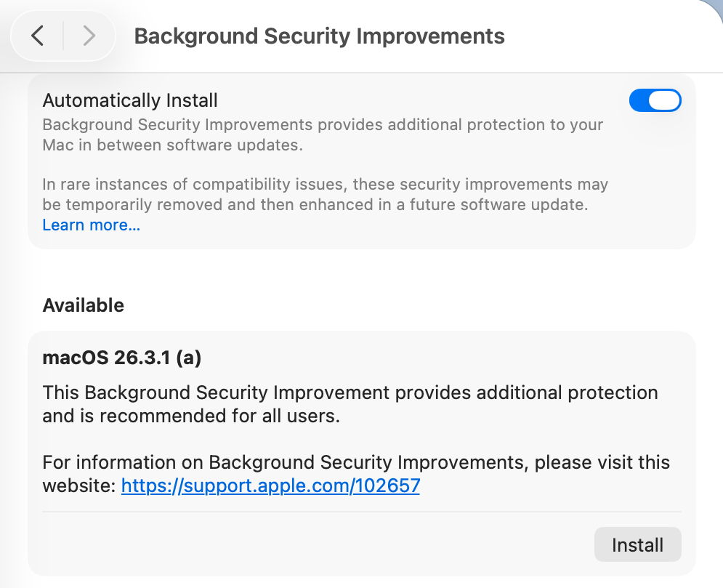The height and width of the screenshot is (588, 723).
Task: Click divider between back and forward arrows
Action: tap(63, 36)
